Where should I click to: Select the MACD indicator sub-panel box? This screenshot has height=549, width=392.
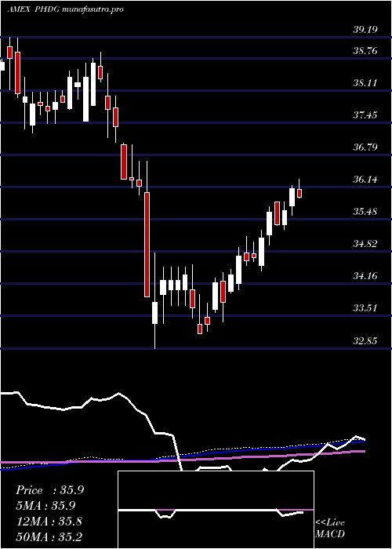click(216, 510)
